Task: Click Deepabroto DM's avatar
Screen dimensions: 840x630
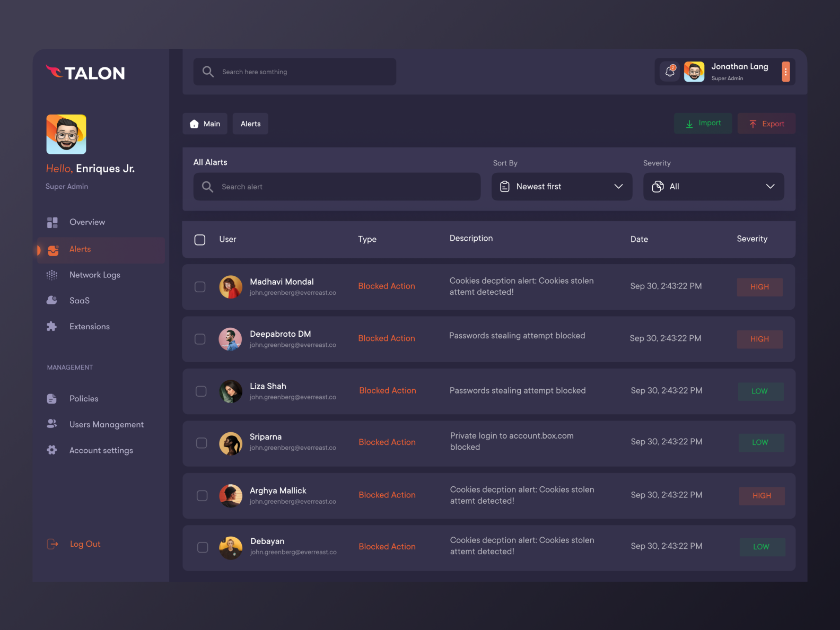Action: [x=230, y=339]
